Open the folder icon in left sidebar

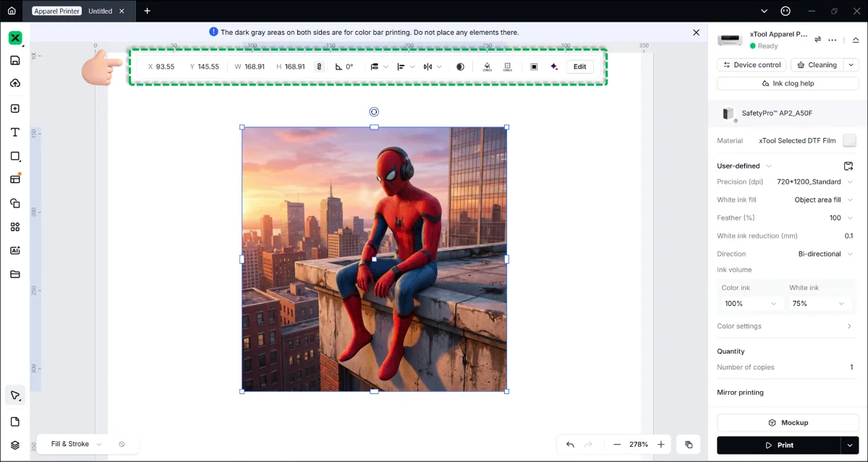15,274
